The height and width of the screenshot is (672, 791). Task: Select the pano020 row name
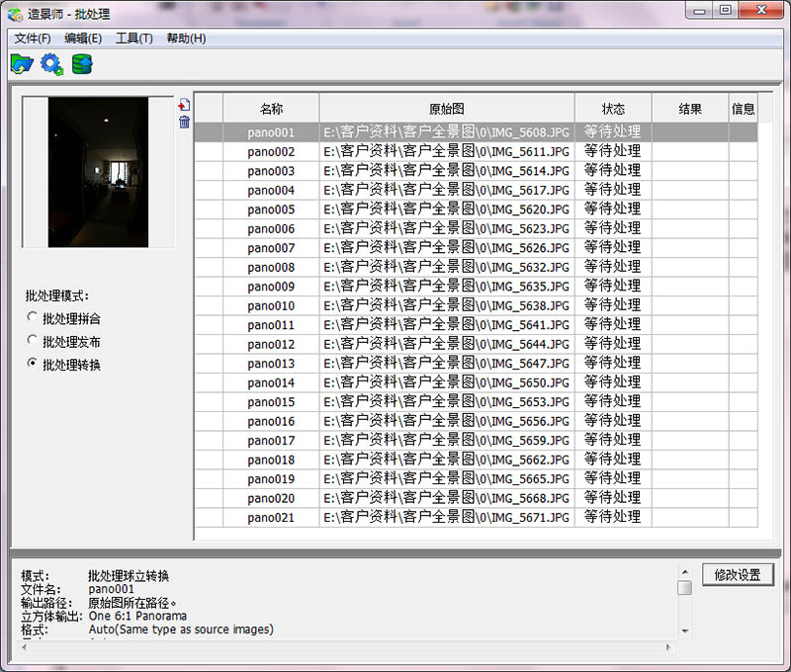coord(271,498)
